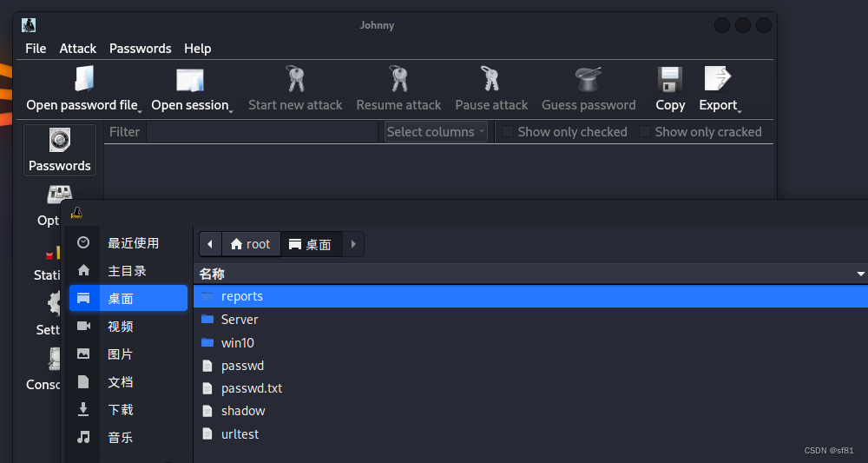868x463 pixels.
Task: Select the urltest file name
Action: pyautogui.click(x=240, y=433)
